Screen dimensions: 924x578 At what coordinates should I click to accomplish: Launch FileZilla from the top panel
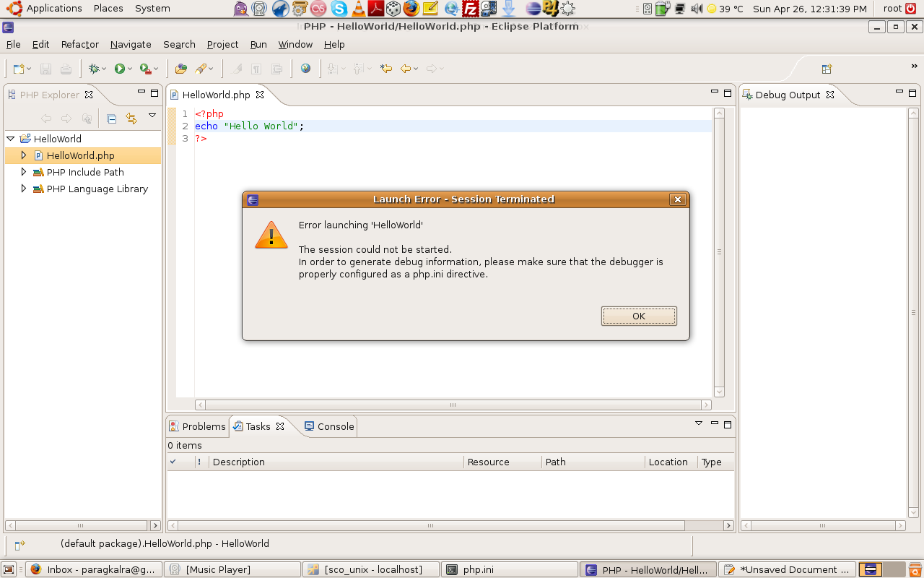471,9
